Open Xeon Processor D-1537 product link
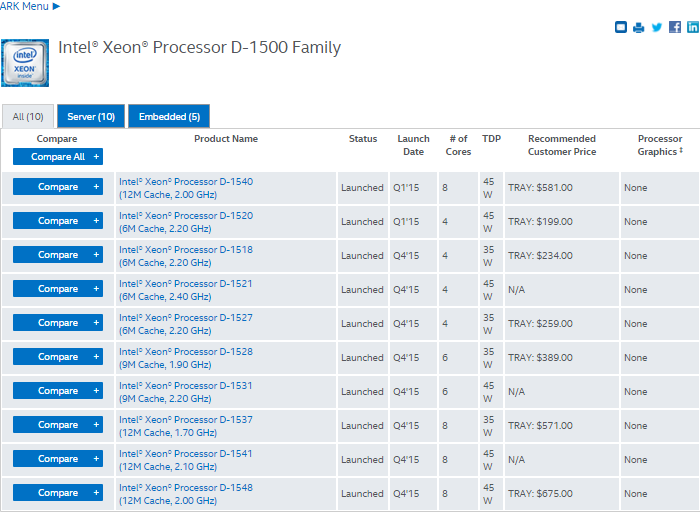 pyautogui.click(x=186, y=426)
